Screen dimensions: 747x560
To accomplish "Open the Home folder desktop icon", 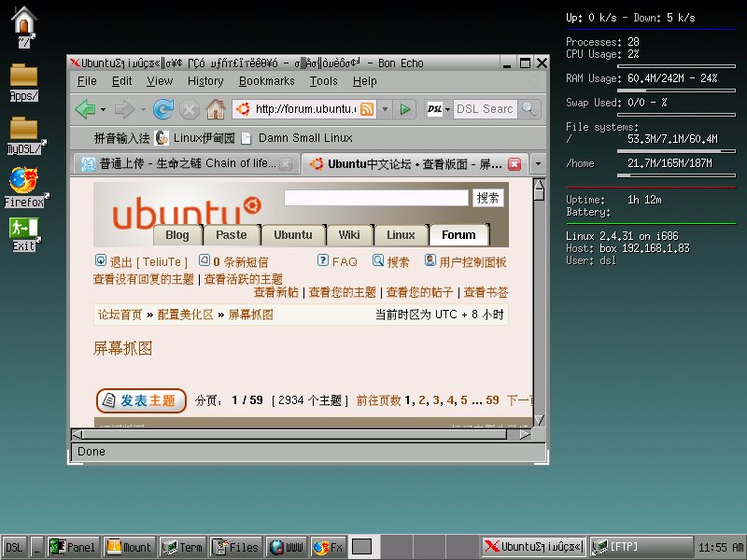I will coord(24,27).
